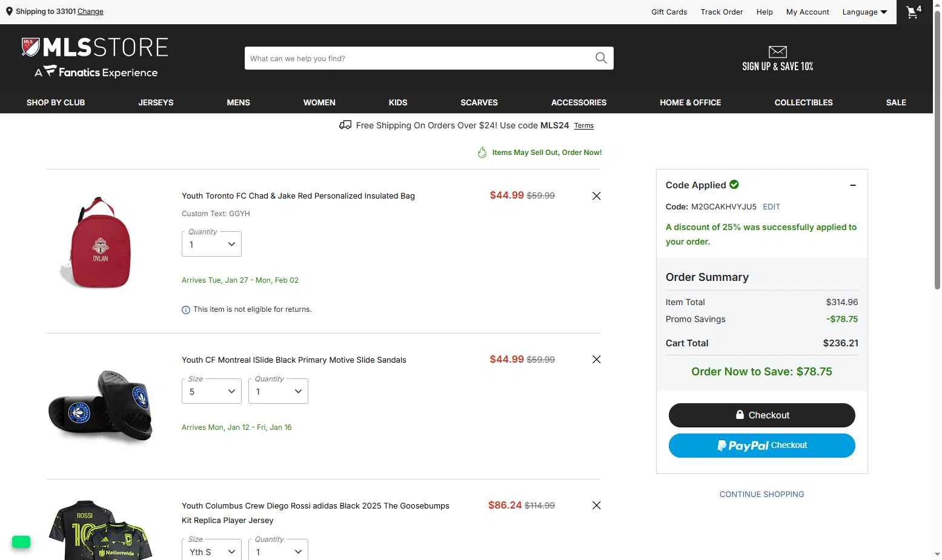Screen dimensions: 942x560
Task: Click Continue Shopping link
Action: pyautogui.click(x=761, y=495)
